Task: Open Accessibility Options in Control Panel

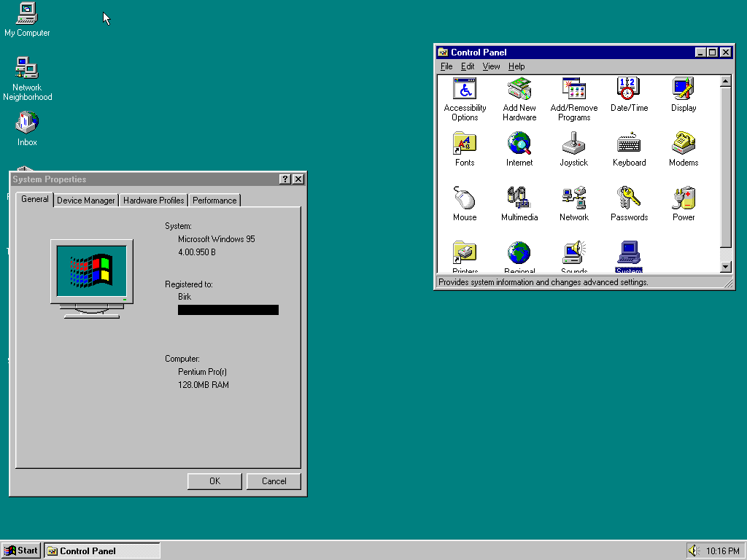Action: 465,93
